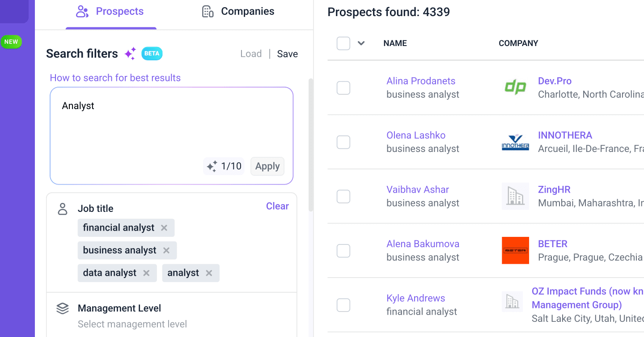
Task: Remove the business analyst filter tag
Action: pos(166,251)
